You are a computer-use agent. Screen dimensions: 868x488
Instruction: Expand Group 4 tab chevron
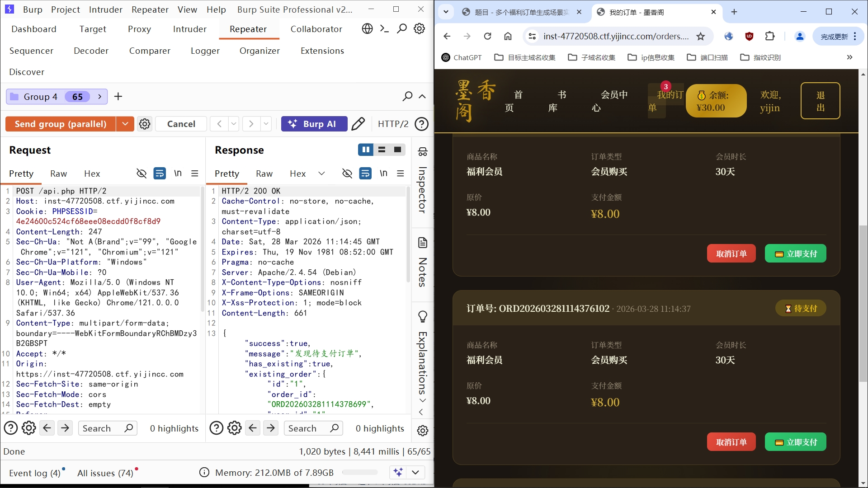point(99,97)
